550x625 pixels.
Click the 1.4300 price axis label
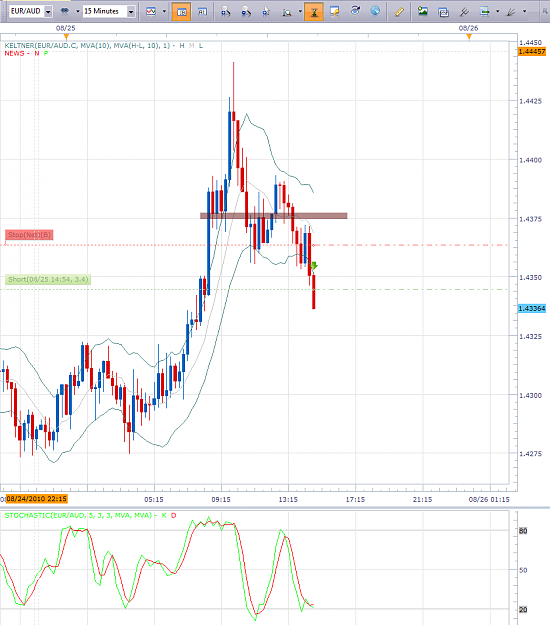point(530,395)
